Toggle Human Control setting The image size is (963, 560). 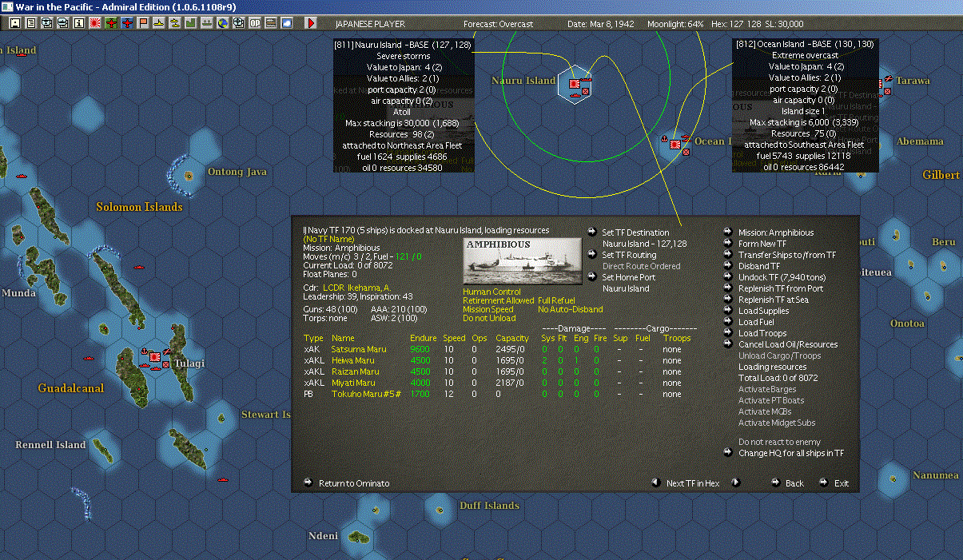(x=491, y=292)
